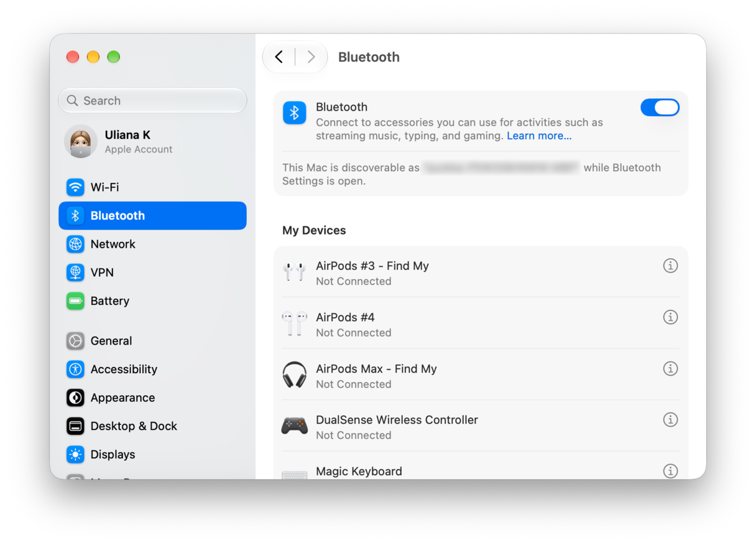This screenshot has width=756, height=545.
Task: Click the red close window button
Action: [73, 57]
